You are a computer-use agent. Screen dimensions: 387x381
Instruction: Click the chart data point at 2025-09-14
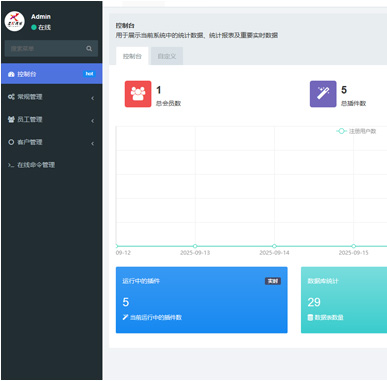pyautogui.click(x=274, y=246)
